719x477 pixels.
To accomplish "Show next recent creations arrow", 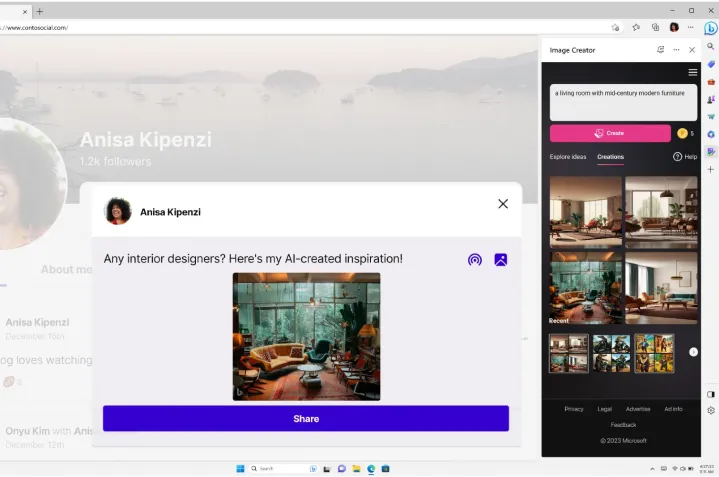I will click(693, 352).
